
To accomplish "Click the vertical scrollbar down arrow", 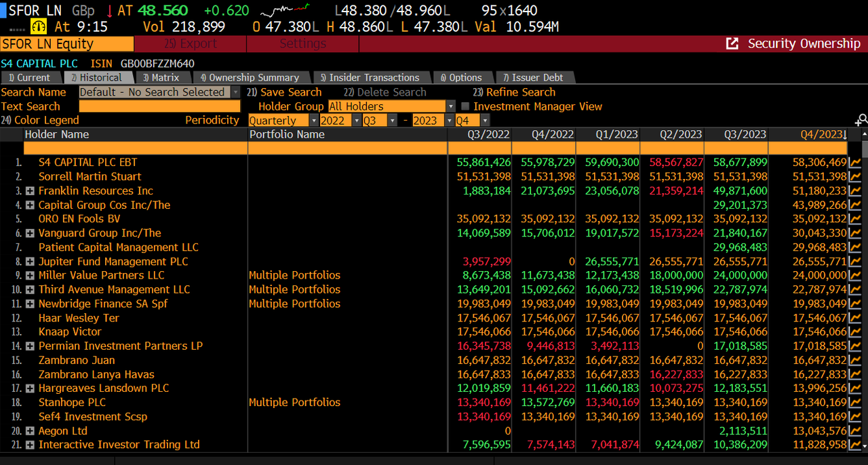I will coord(864,447).
